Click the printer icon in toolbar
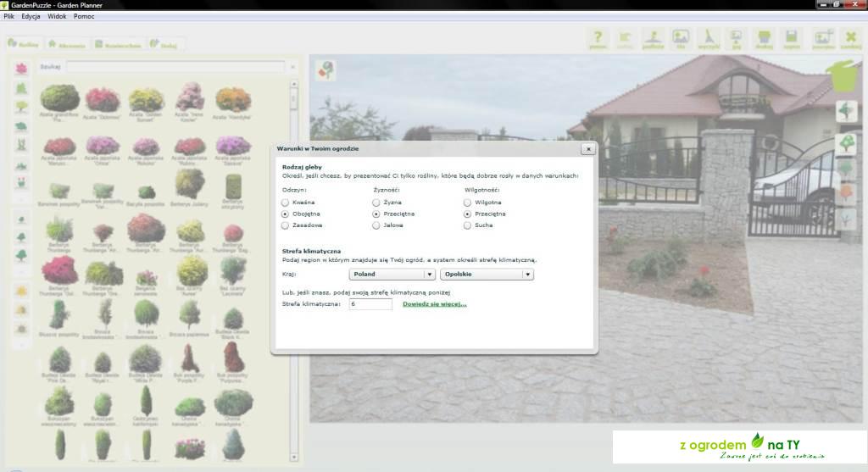Image resolution: width=868 pixels, height=472 pixels. [764, 38]
